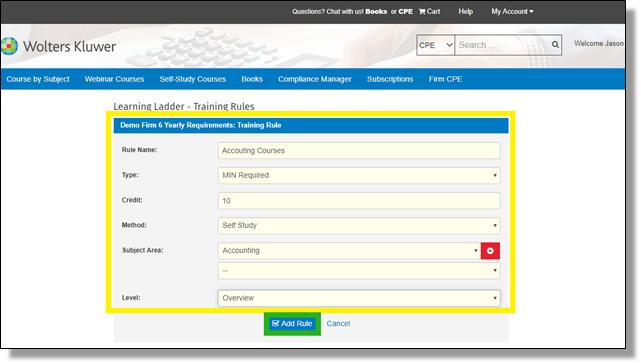Click the CPE chat link in top bar
The image size is (641, 364).
pyautogui.click(x=406, y=11)
